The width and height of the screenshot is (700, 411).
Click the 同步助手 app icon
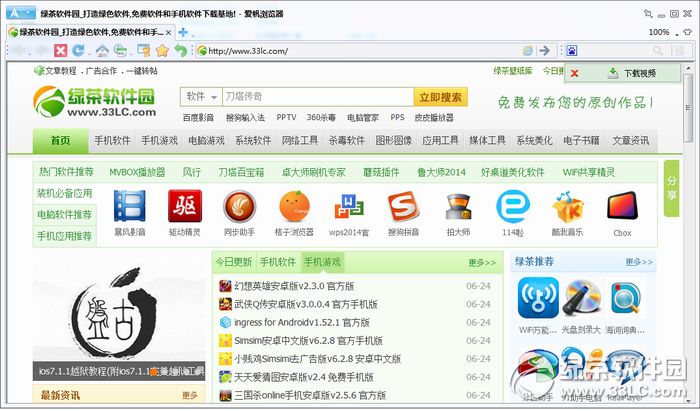[239, 206]
